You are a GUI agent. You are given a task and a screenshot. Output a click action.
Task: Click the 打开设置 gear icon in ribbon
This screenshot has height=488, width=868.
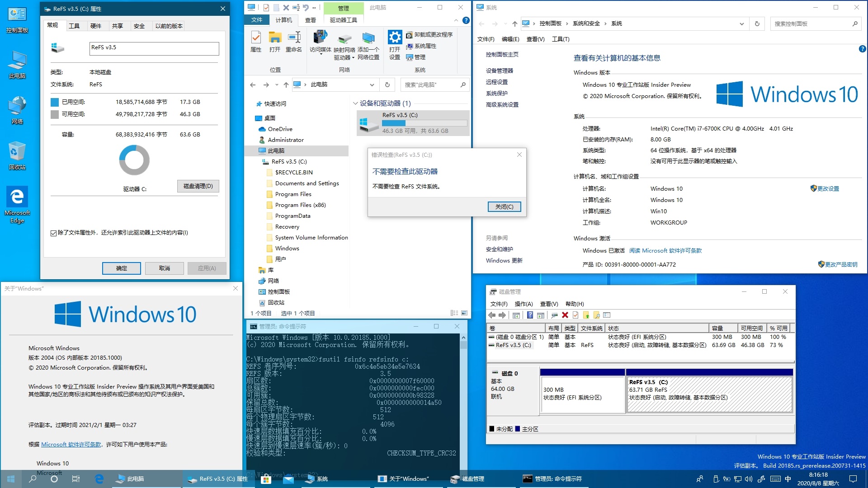tap(395, 45)
